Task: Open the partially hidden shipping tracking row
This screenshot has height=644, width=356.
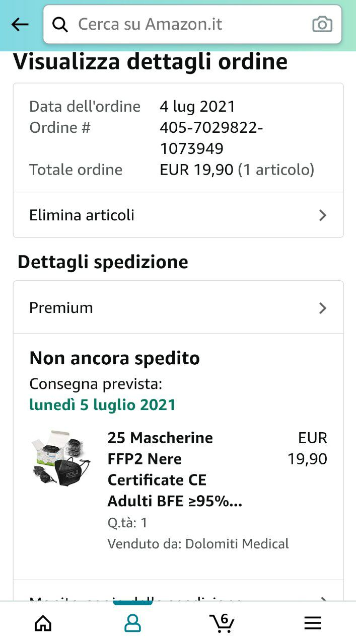Action: (178, 591)
